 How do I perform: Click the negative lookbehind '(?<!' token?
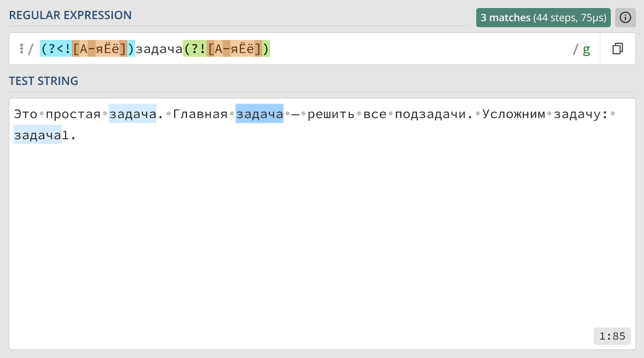[56, 49]
